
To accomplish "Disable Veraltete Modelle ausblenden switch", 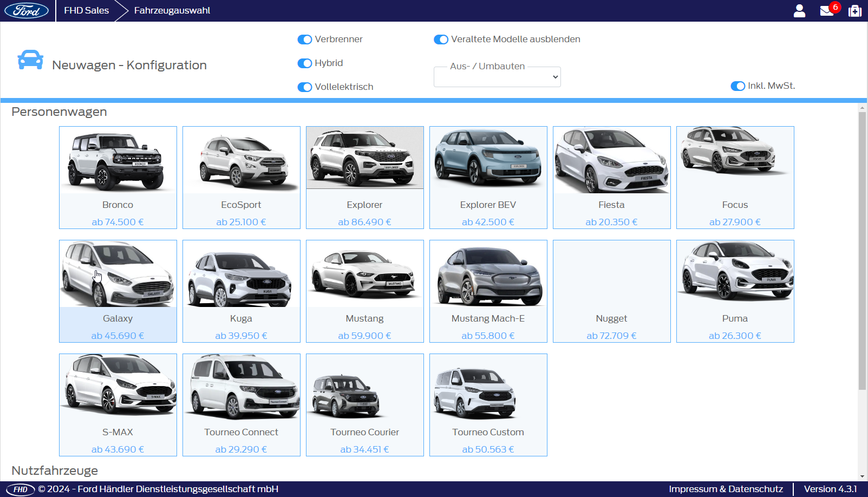I will click(441, 40).
